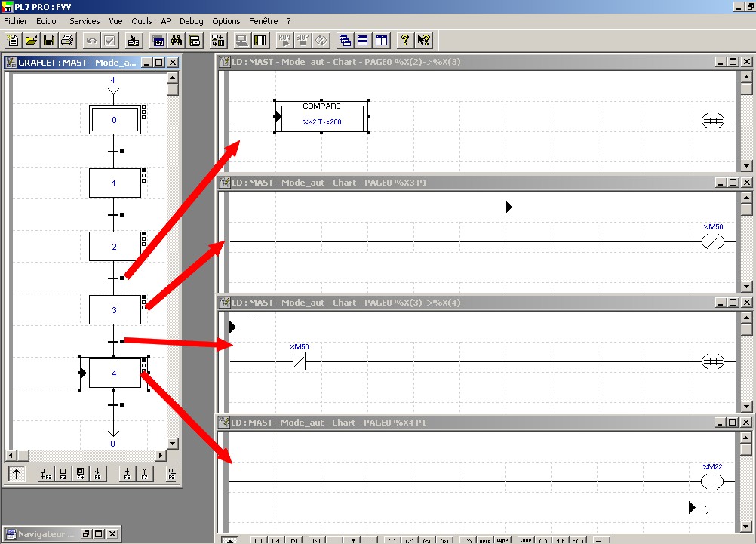Click the Tile windows horizontally icon
This screenshot has width=756, height=544.
coord(363,41)
